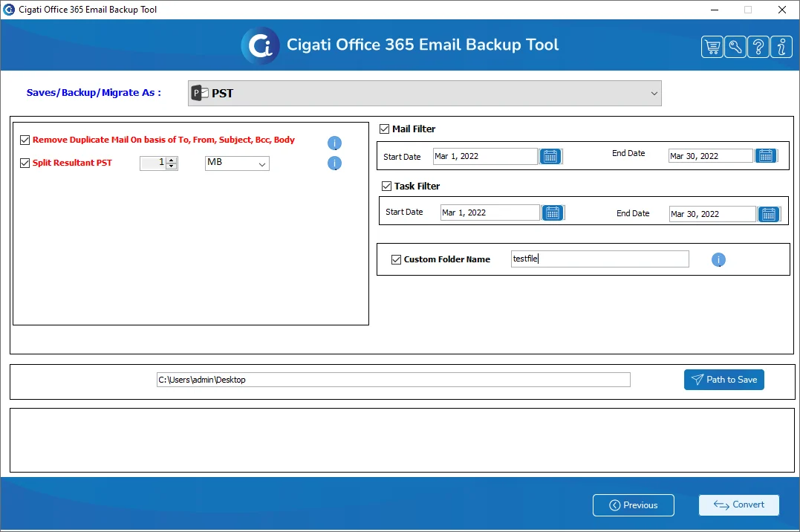Click the key activation icon
Image resolution: width=800 pixels, height=532 pixels.
[735, 47]
